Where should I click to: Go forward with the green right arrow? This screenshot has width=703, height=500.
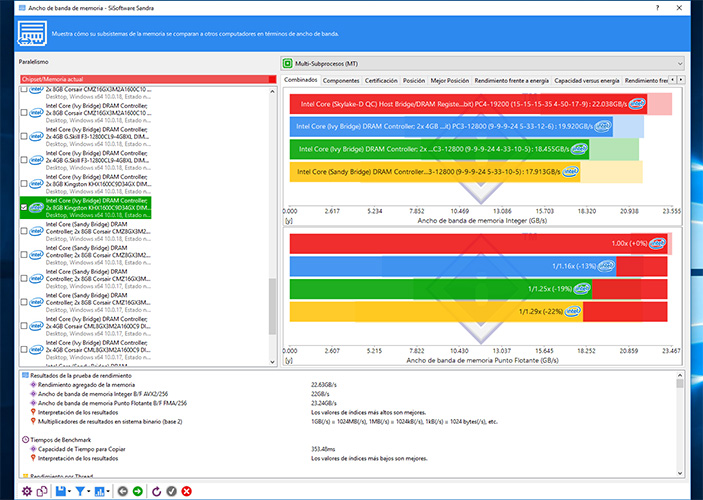click(x=138, y=491)
